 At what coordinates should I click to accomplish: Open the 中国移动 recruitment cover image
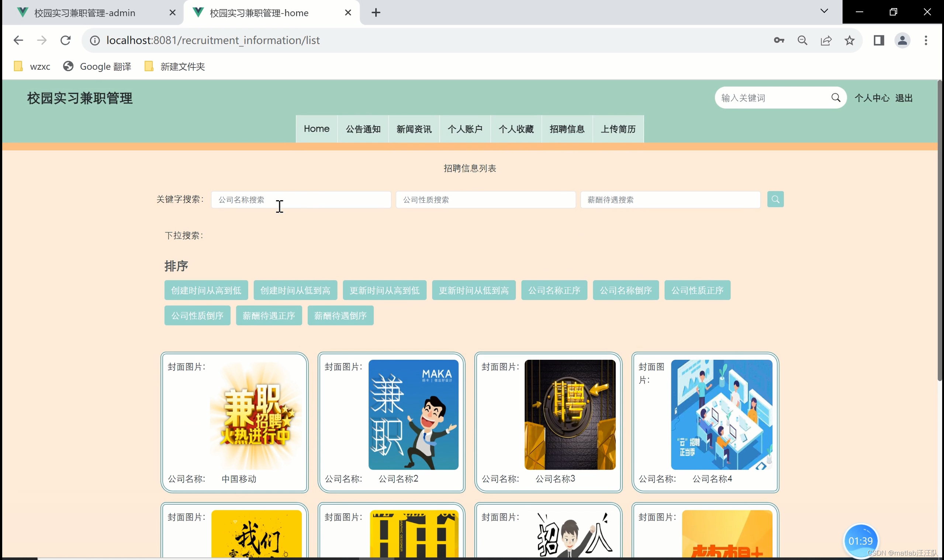point(256,415)
